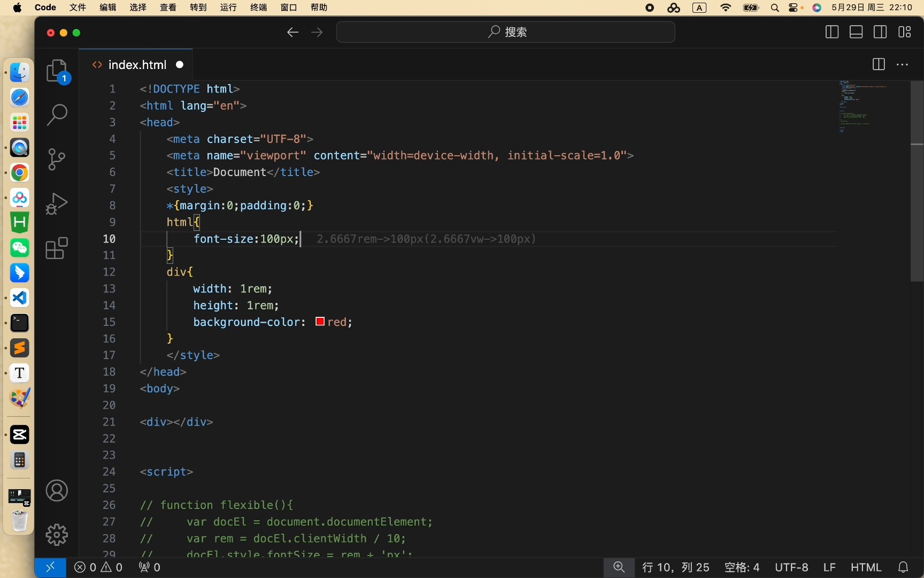Image resolution: width=924 pixels, height=578 pixels.
Task: Click the date and time in the menu bar
Action: 872,7
